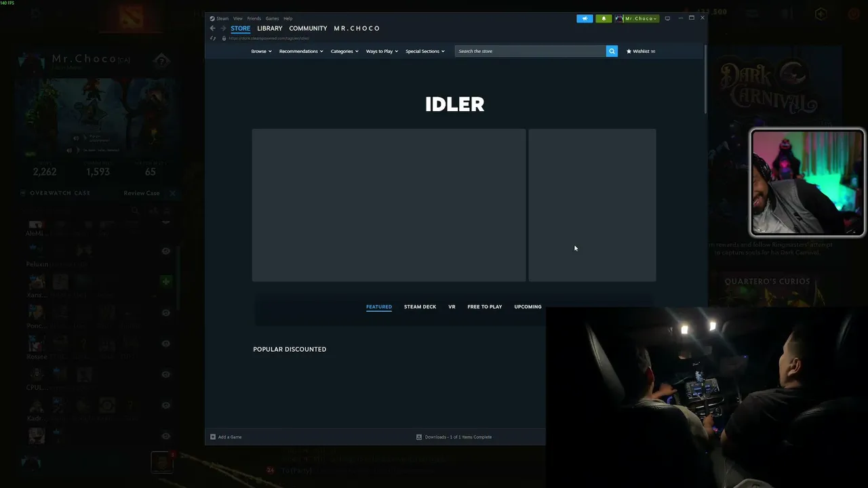868x488 pixels.
Task: Click the downloads tray icon in the footer
Action: (x=419, y=437)
